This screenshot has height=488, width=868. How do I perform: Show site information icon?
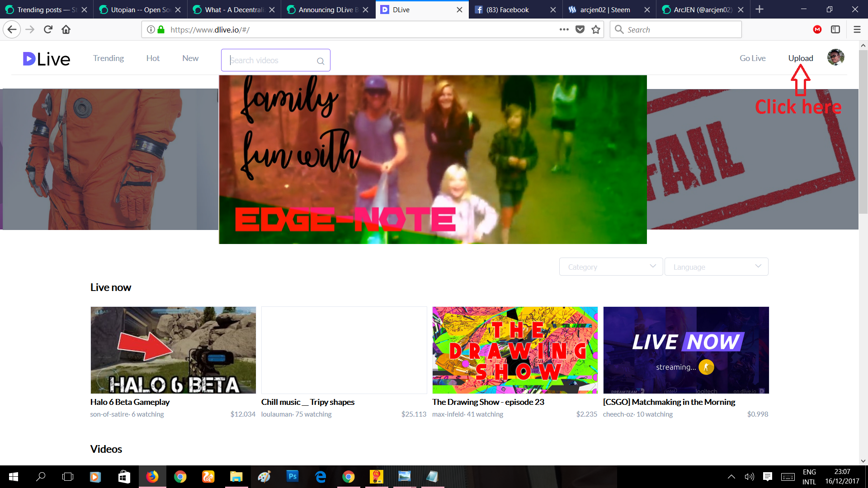pyautogui.click(x=151, y=29)
